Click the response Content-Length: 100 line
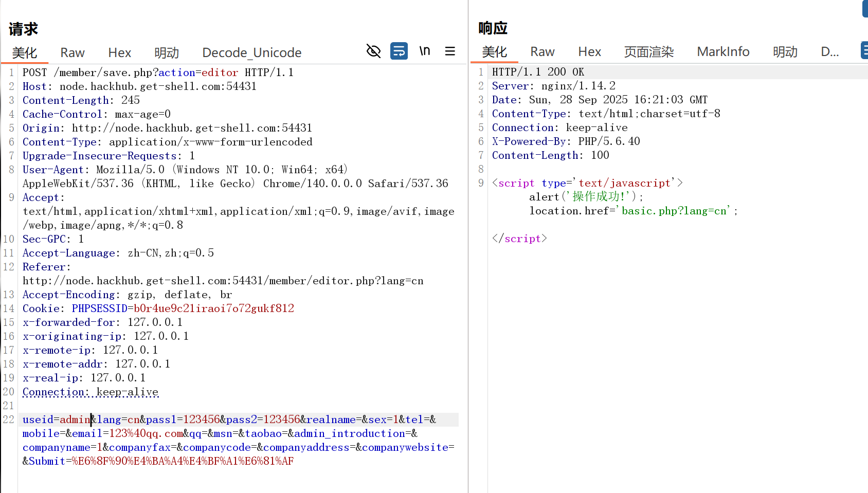868x493 pixels. pyautogui.click(x=550, y=155)
